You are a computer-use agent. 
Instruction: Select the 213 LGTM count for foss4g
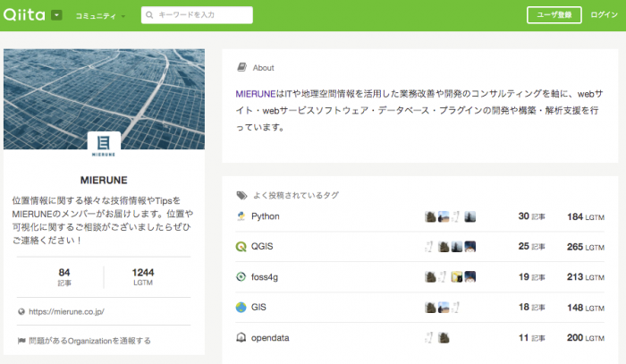(x=586, y=277)
